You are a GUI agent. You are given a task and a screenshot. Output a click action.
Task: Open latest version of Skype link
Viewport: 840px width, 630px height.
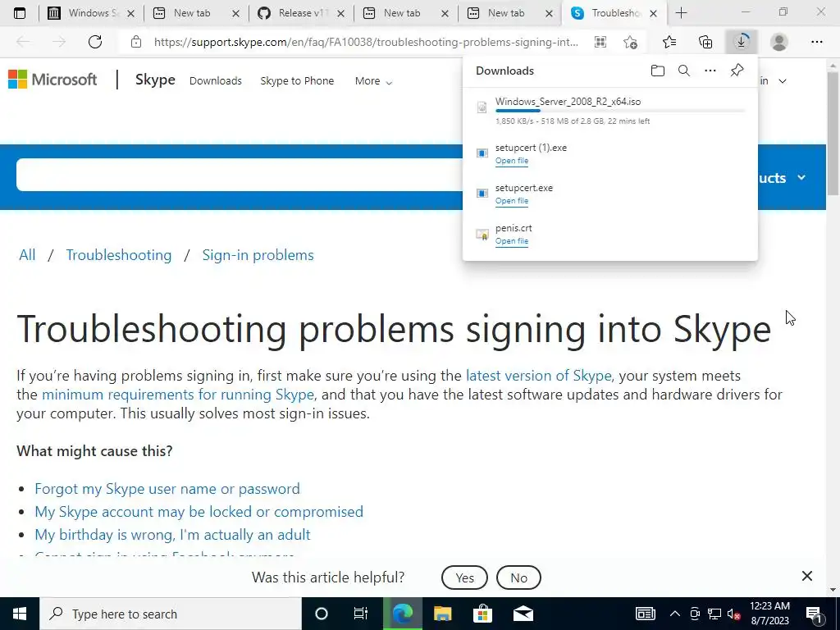click(x=538, y=376)
